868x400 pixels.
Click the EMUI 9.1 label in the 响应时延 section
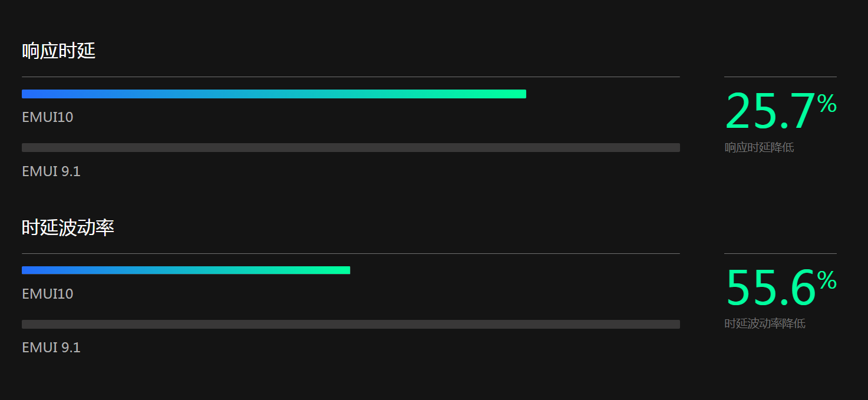[51, 171]
